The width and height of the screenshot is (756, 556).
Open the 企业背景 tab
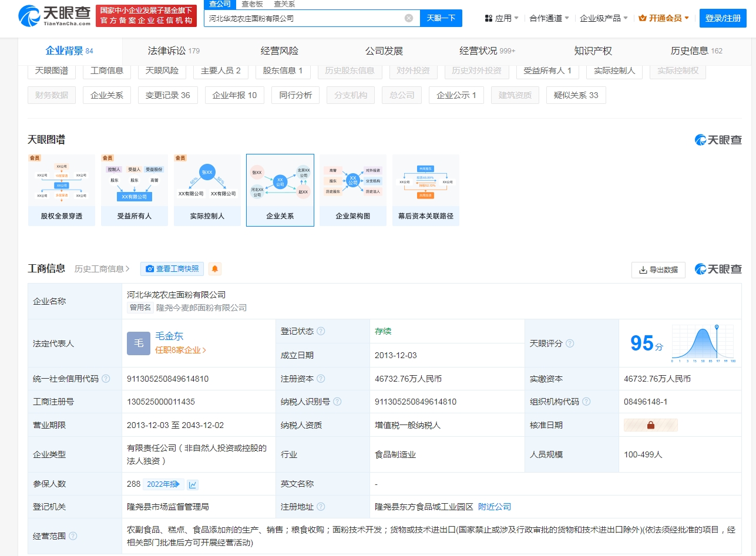click(x=69, y=51)
